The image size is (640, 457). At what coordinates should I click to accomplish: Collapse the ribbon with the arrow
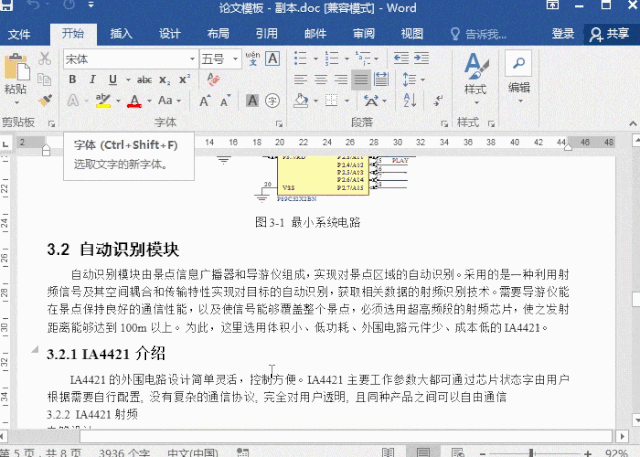(633, 123)
